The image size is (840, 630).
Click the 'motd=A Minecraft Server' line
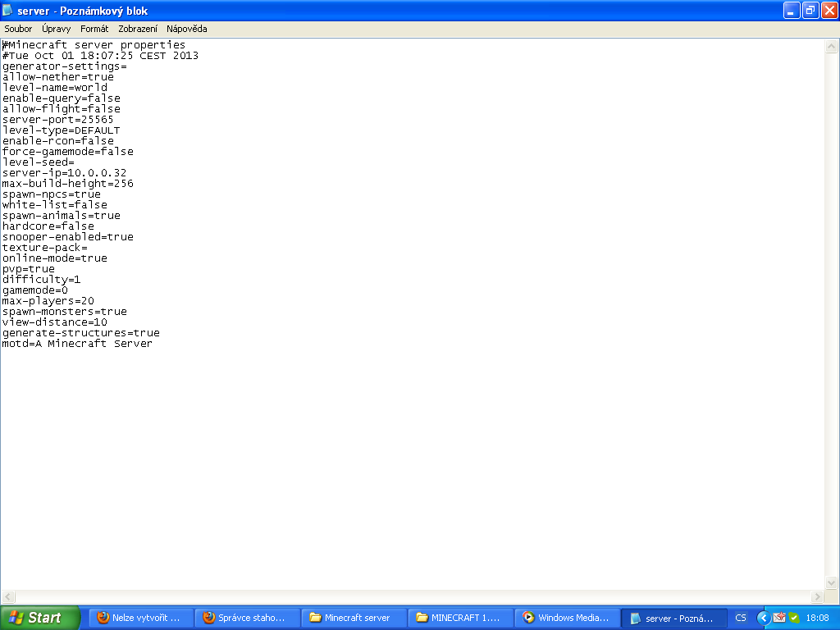77,344
